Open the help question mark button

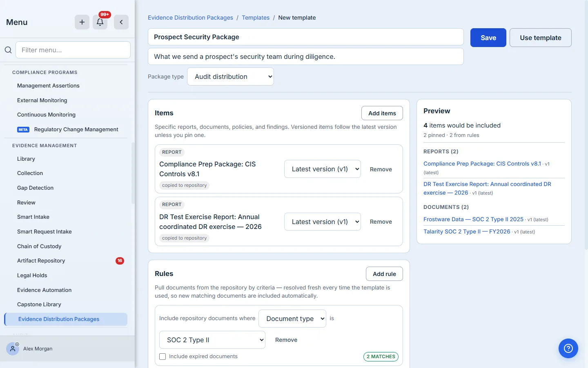tap(568, 348)
